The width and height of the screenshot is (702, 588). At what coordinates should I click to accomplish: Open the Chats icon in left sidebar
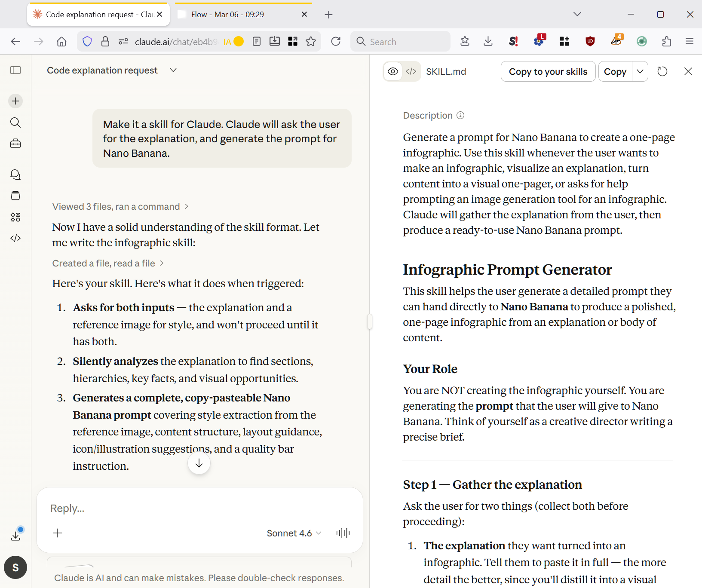(x=15, y=175)
